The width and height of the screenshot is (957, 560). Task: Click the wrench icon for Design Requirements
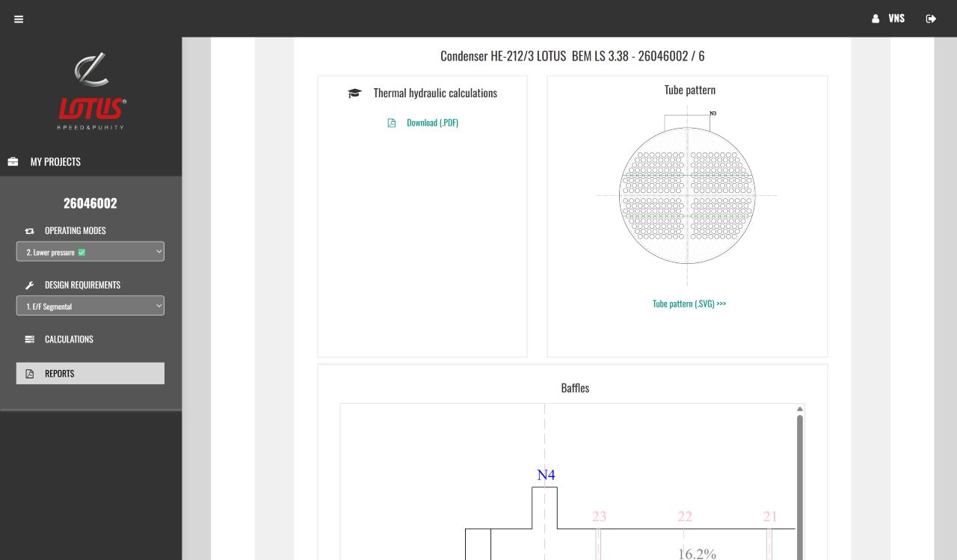(x=30, y=285)
